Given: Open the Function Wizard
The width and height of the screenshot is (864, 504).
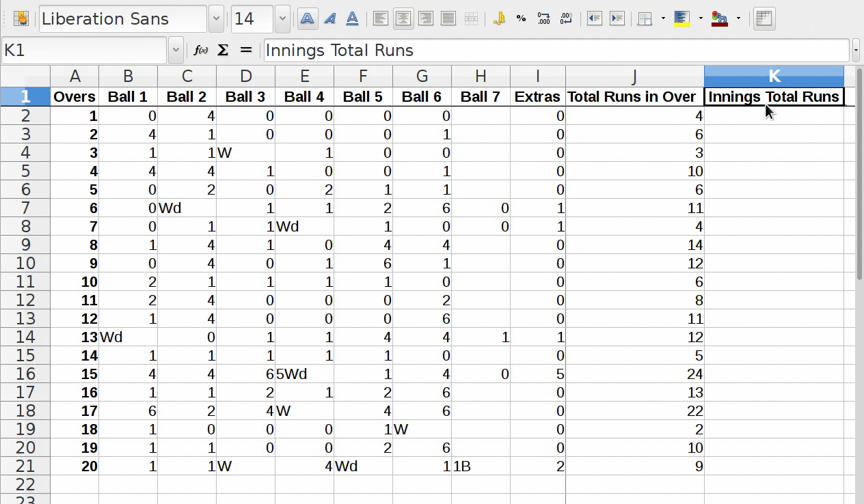Looking at the screenshot, I should point(201,51).
